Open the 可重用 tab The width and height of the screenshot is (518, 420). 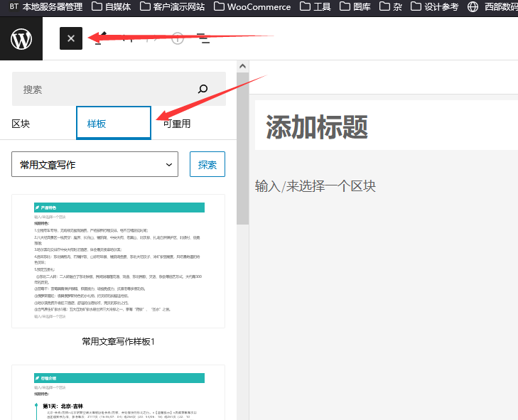[177, 124]
